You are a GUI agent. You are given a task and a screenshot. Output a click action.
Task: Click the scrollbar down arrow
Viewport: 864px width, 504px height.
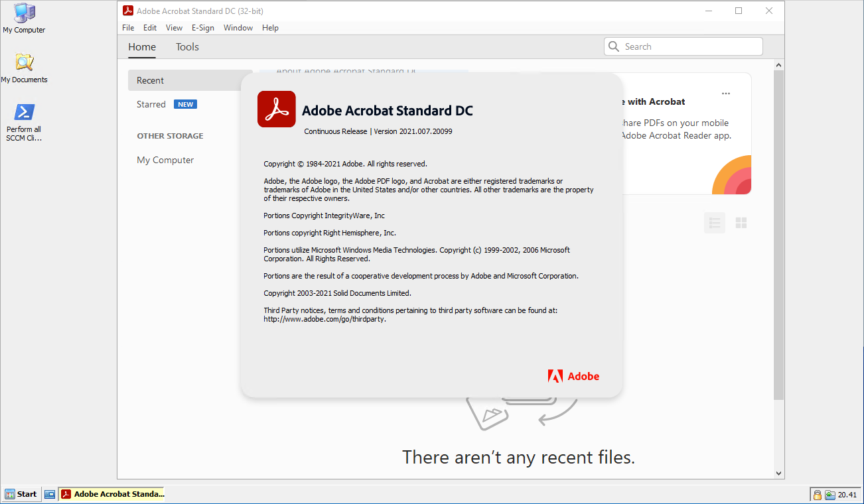(x=779, y=473)
